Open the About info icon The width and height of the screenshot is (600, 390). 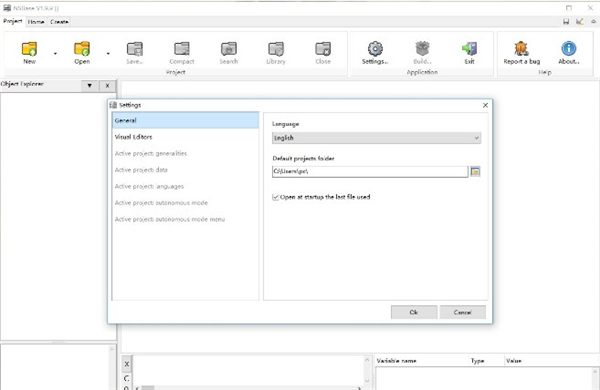click(x=569, y=49)
